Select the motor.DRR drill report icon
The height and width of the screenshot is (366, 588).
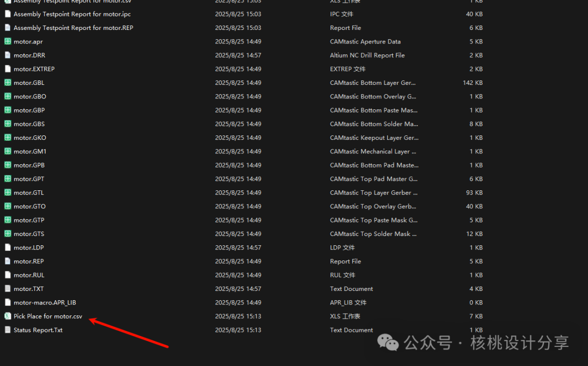click(8, 55)
